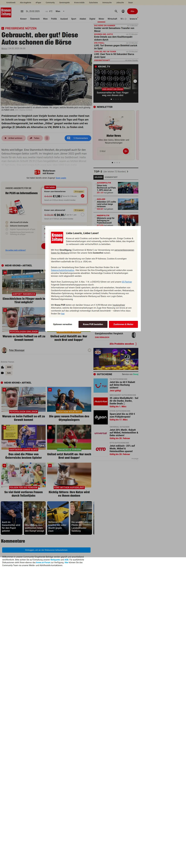
Task: Click the Kronen Zeitung header logo
Action: pyautogui.click(x=6, y=12)
